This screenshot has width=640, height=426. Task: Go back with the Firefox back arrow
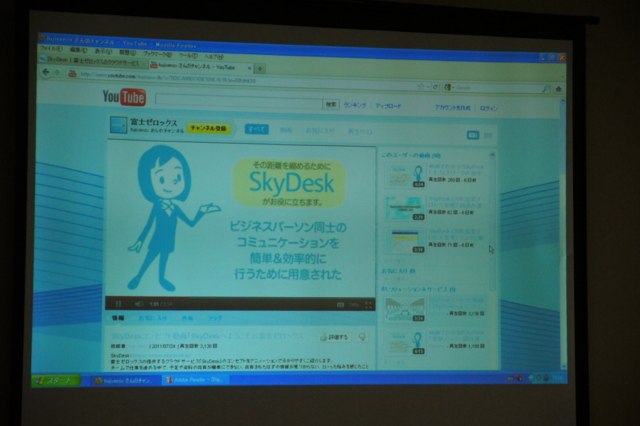[46, 72]
